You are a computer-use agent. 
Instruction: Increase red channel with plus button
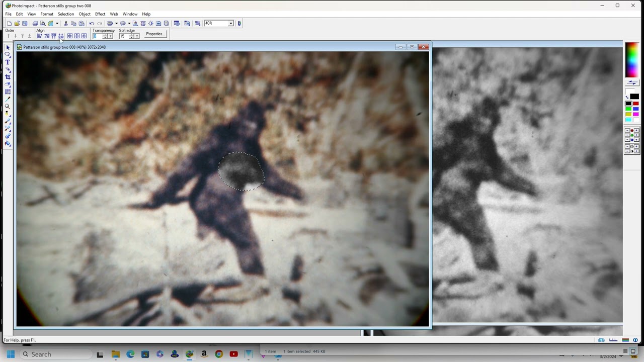click(x=637, y=131)
